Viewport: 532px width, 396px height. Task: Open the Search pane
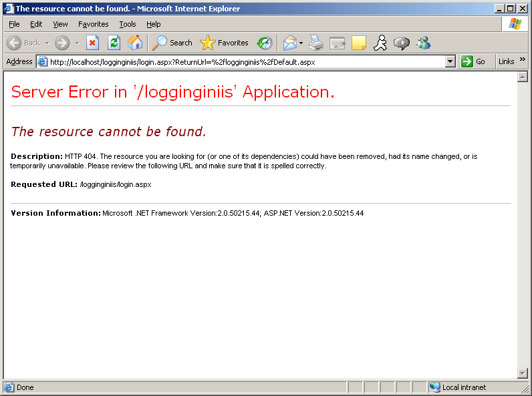(172, 43)
